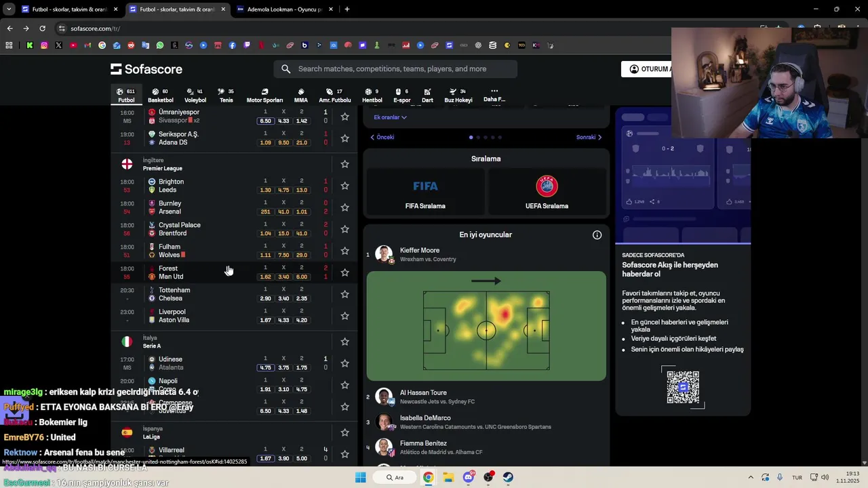Open the WhatsApp bookmark icon
Image resolution: width=868 pixels, height=488 pixels.
160,45
